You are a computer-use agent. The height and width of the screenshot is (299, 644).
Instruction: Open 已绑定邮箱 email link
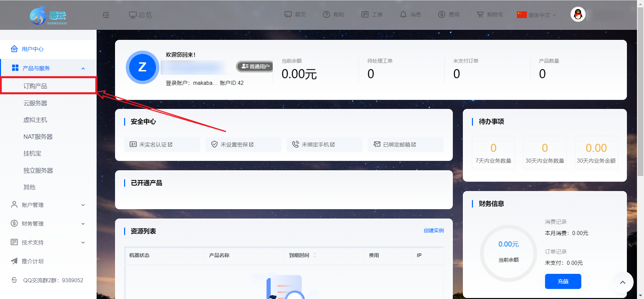click(x=406, y=144)
